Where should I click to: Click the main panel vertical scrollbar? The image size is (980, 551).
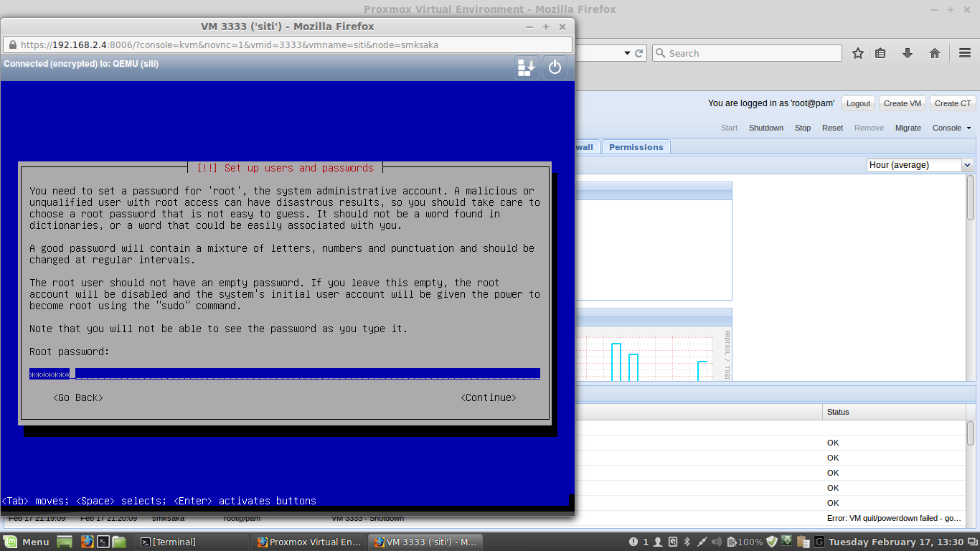point(971,276)
